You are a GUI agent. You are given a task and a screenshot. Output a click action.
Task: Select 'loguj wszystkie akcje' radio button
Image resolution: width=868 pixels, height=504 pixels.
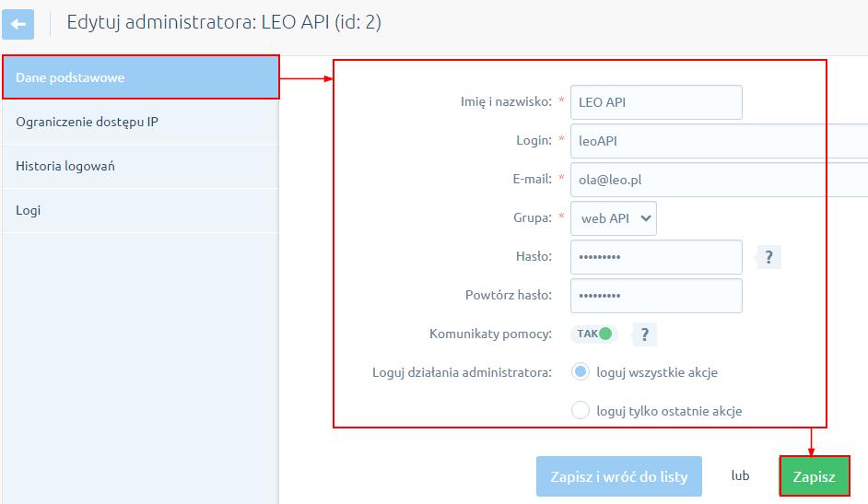click(x=581, y=371)
